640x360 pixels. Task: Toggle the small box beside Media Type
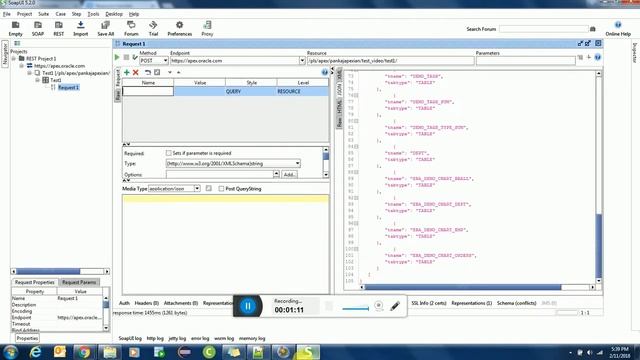click(209, 188)
